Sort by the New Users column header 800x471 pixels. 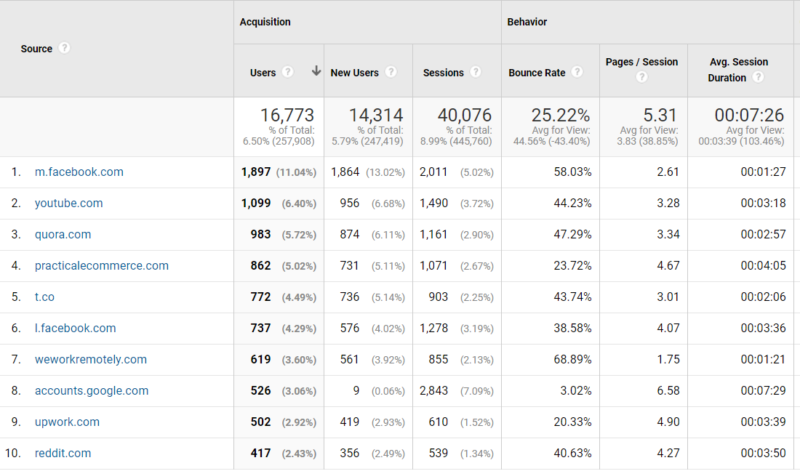point(354,72)
